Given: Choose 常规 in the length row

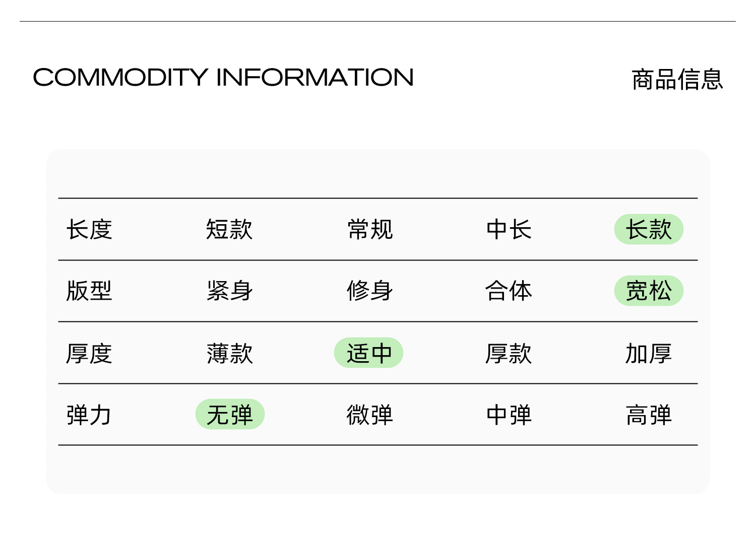Looking at the screenshot, I should (369, 230).
